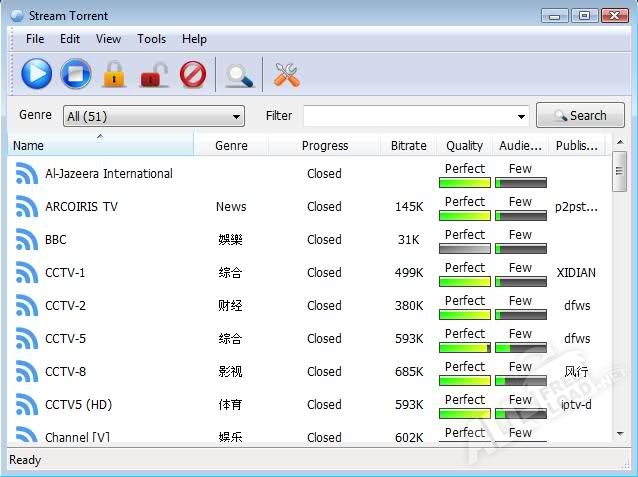This screenshot has height=477, width=638.
Task: Click inside the Filter text field
Action: [x=408, y=116]
